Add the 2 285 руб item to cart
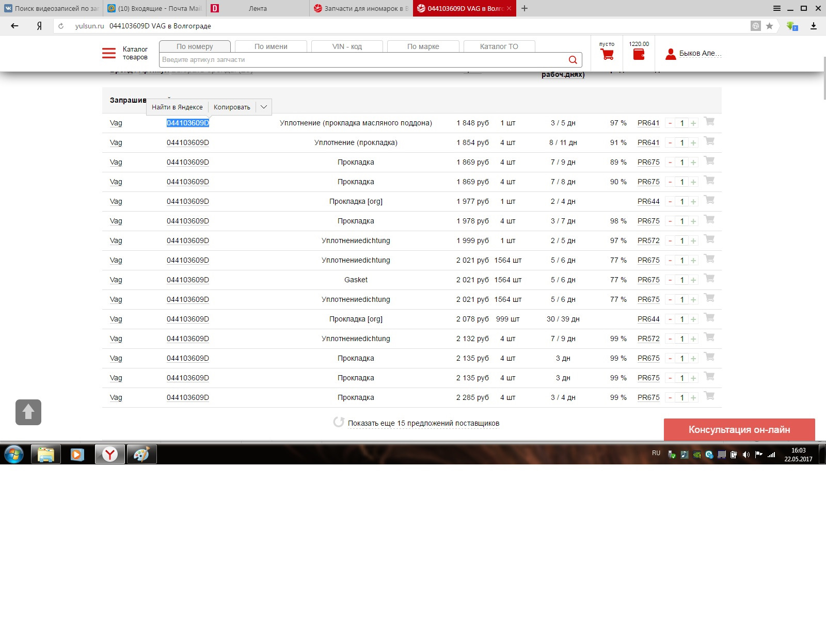 709,396
